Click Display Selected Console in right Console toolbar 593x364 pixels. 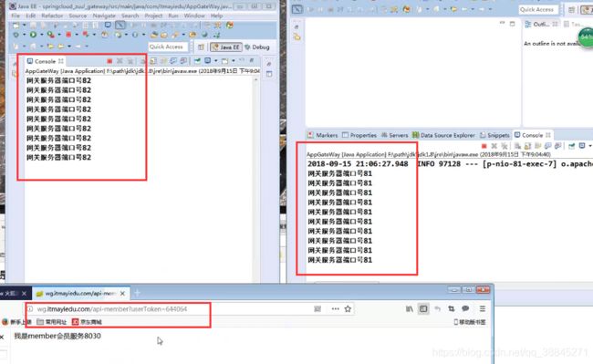pos(582,146)
